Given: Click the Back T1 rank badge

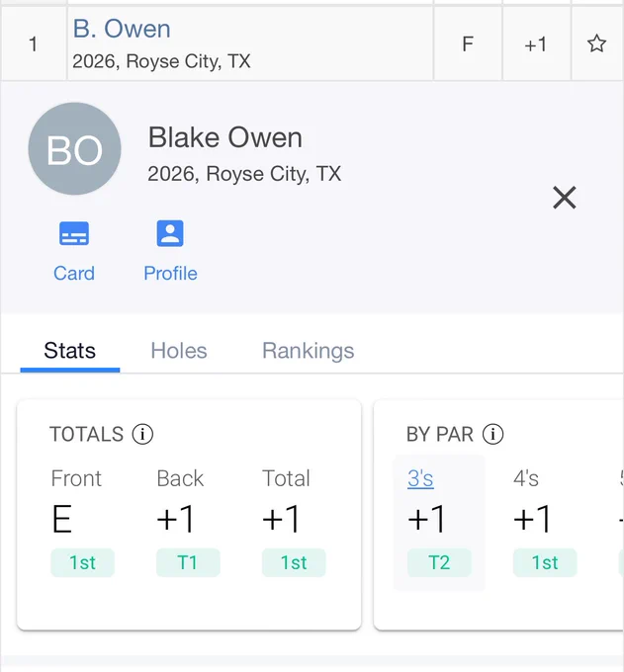Looking at the screenshot, I should (x=188, y=562).
